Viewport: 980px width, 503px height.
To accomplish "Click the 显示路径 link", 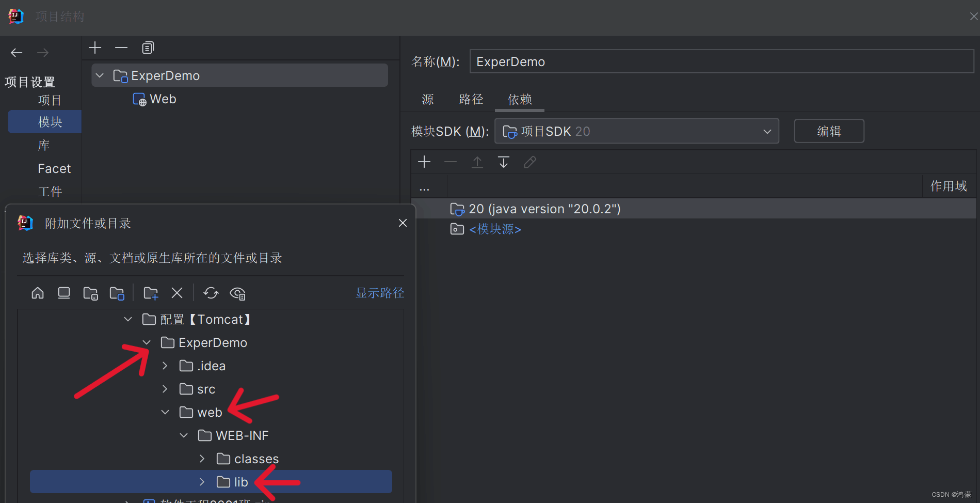I will (380, 293).
